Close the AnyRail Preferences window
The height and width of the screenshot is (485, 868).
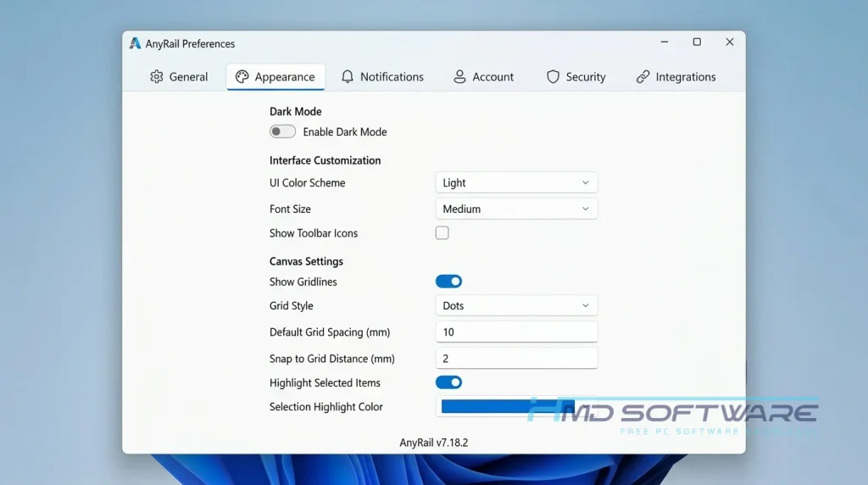click(x=730, y=42)
